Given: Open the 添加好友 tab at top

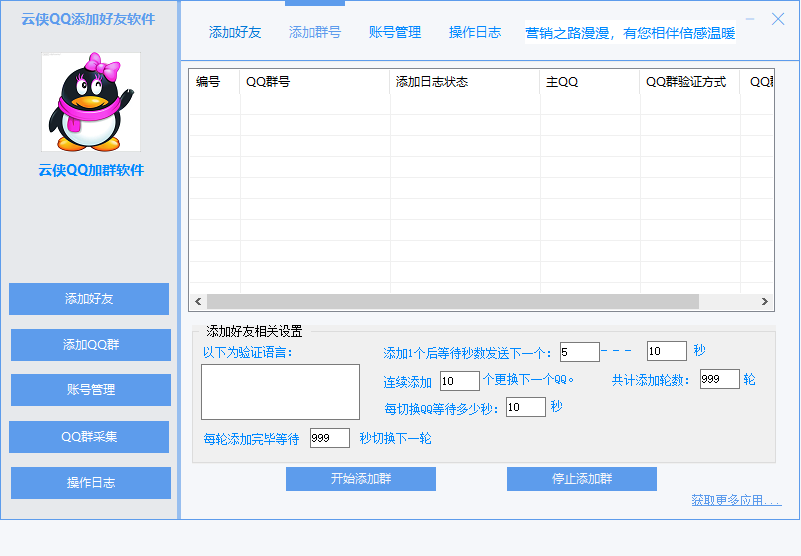Looking at the screenshot, I should (235, 32).
